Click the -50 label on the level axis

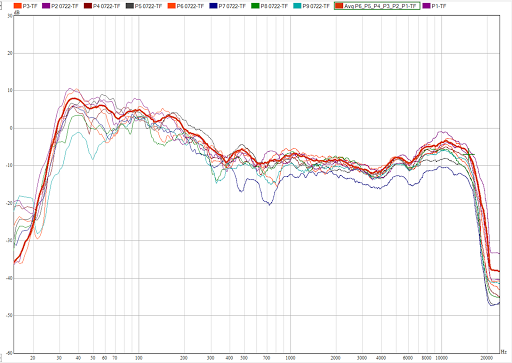[x=9, y=315]
